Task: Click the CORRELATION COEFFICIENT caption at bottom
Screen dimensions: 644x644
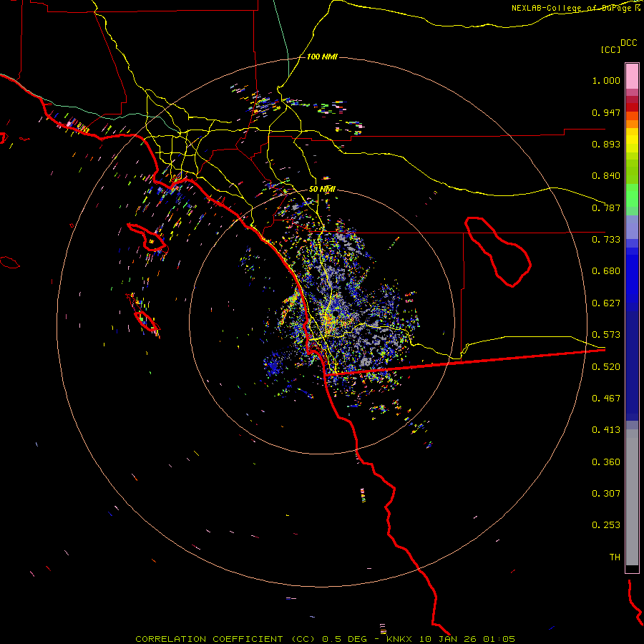Action: (325, 639)
